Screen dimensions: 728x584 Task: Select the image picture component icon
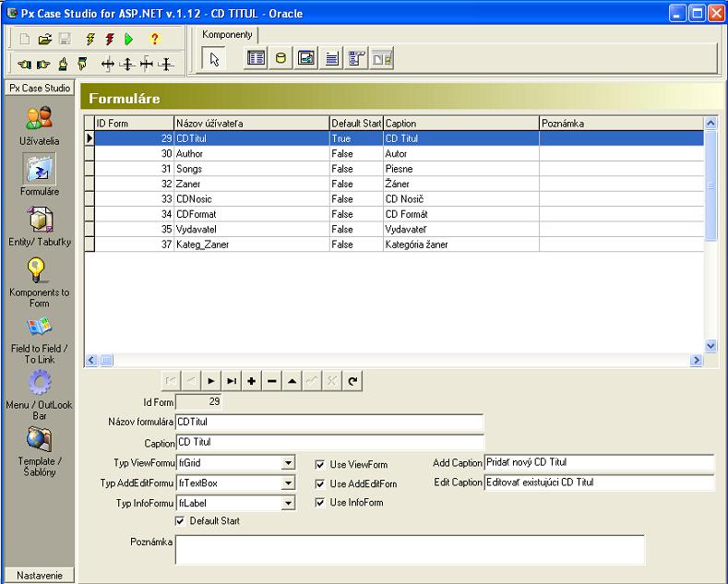[x=306, y=58]
